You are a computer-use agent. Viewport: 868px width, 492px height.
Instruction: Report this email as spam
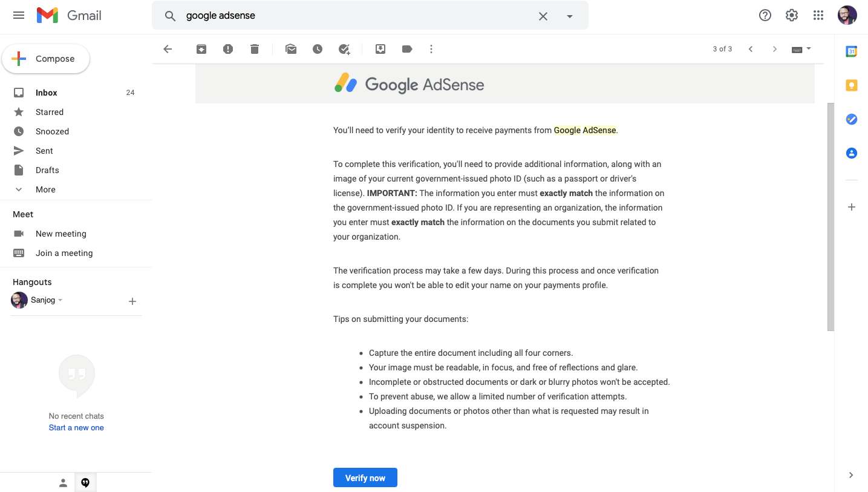(228, 49)
